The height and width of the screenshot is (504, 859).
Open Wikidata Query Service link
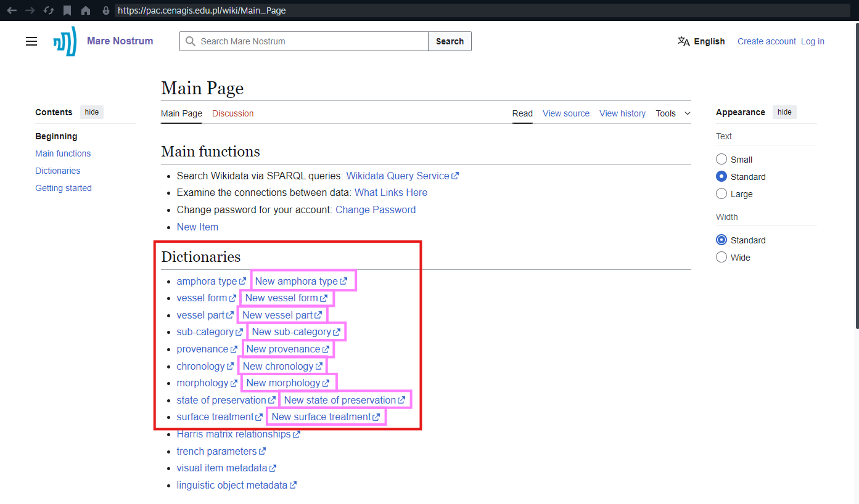pos(402,176)
